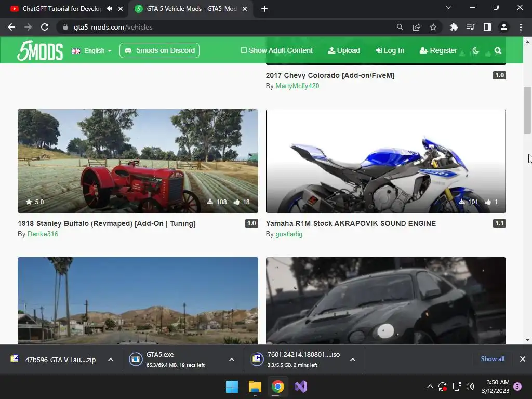532x399 pixels.
Task: Click the Log In link
Action: pyautogui.click(x=390, y=50)
